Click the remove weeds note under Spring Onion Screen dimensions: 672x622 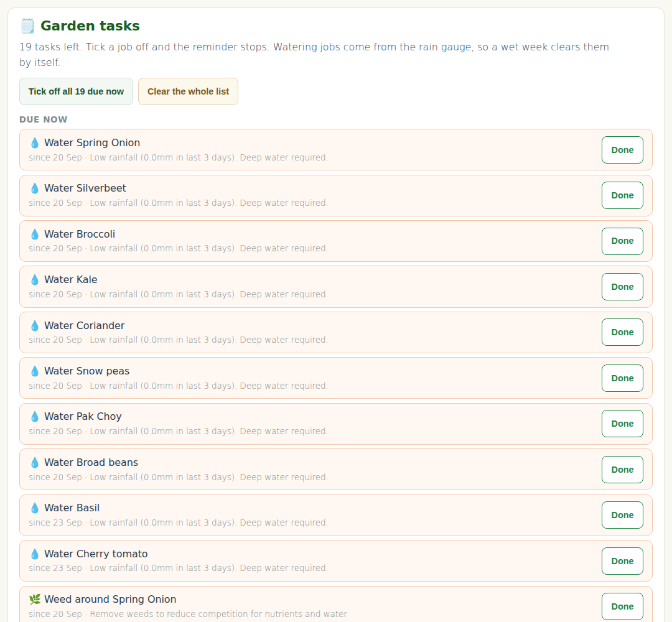click(218, 614)
